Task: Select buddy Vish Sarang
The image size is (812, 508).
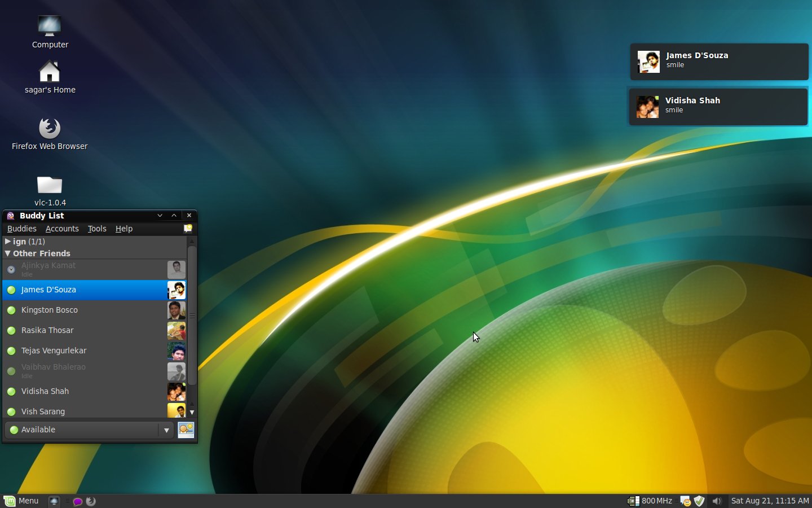Action: [95, 411]
